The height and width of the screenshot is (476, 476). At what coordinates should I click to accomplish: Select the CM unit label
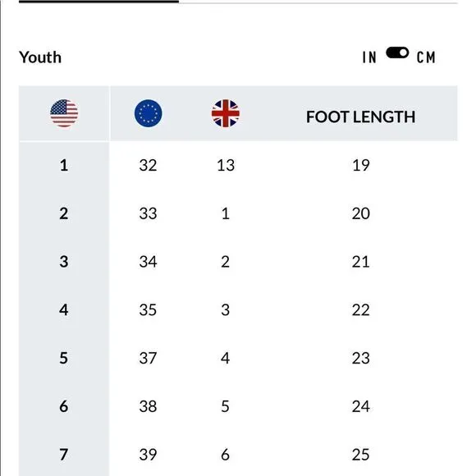426,57
